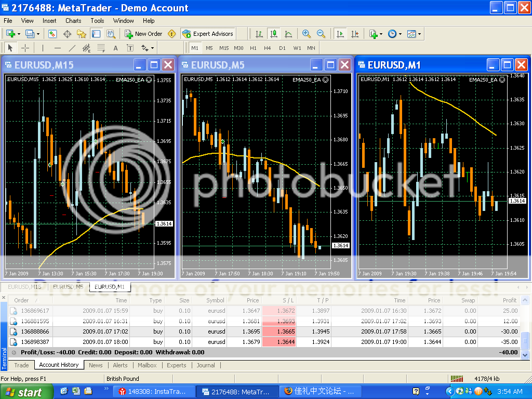Image resolution: width=532 pixels, height=399 pixels.
Task: Open the Charts menu
Action: pyautogui.click(x=73, y=21)
